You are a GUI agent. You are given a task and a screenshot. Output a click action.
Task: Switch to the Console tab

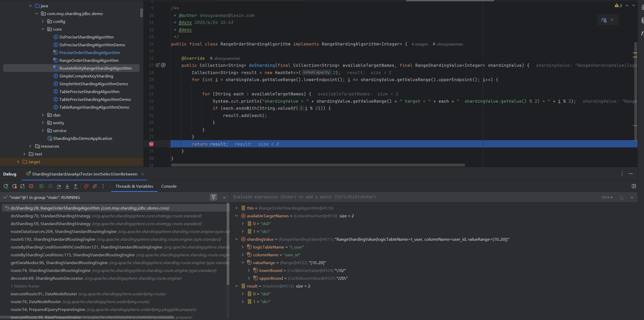click(169, 186)
